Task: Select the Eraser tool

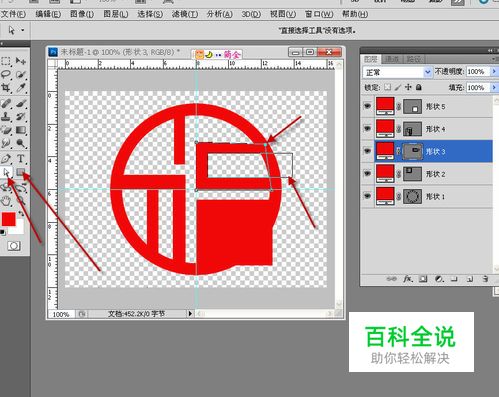Action: 6,130
